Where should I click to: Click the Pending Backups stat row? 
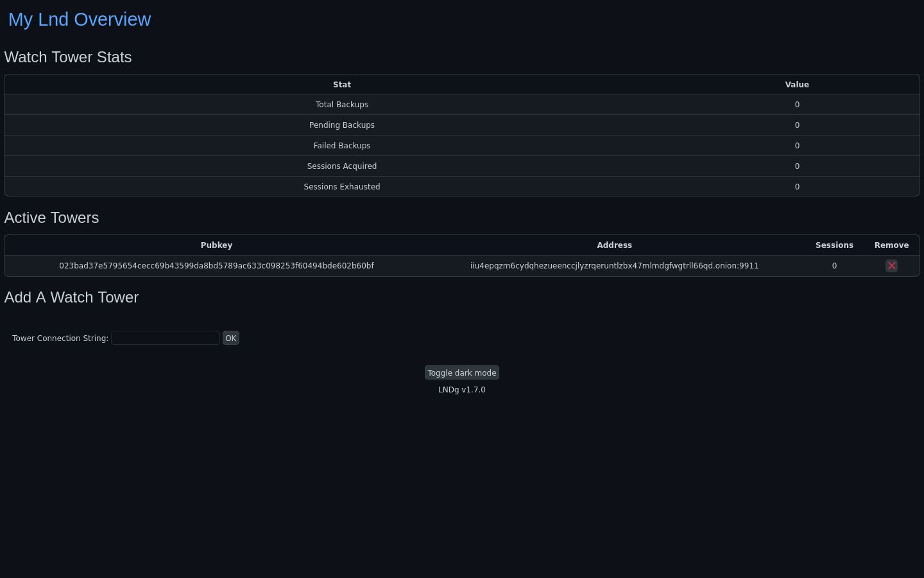(x=462, y=125)
